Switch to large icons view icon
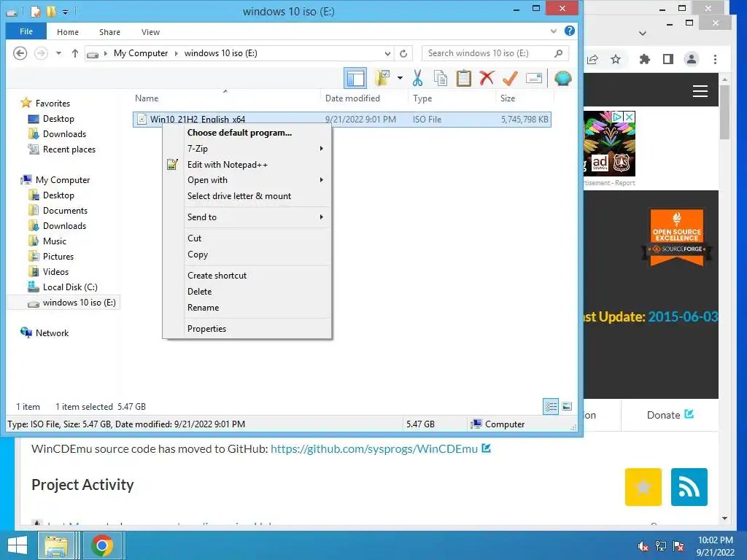The width and height of the screenshot is (747, 560). click(x=567, y=406)
